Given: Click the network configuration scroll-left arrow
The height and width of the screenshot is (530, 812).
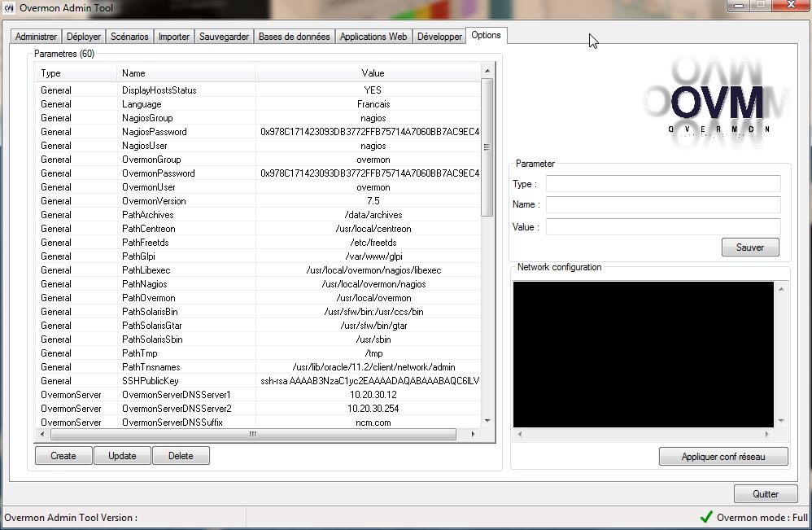Looking at the screenshot, I should 520,434.
